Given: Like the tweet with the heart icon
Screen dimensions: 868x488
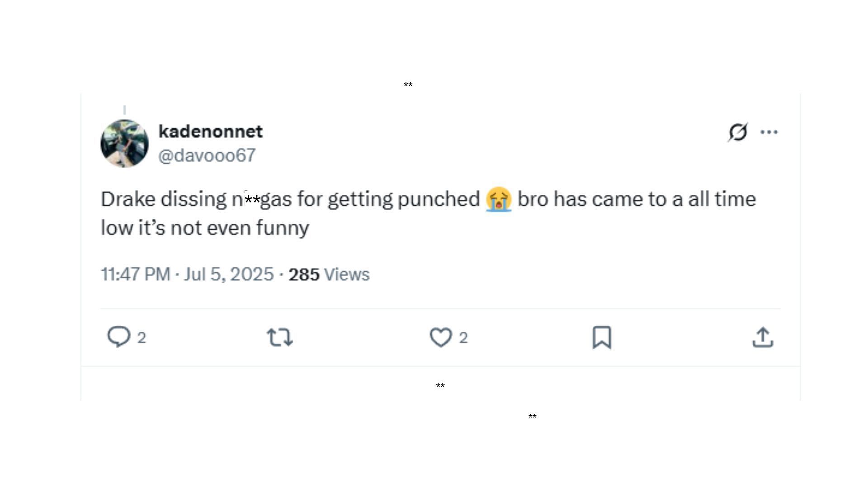Looking at the screenshot, I should coord(441,337).
